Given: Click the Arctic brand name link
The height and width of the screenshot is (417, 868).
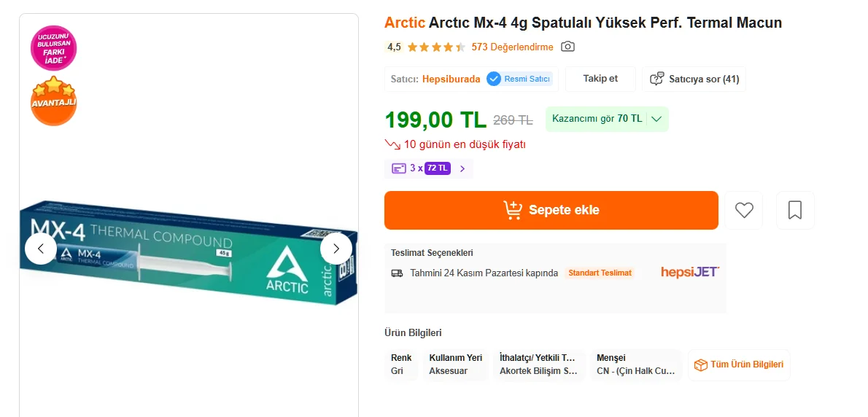Looking at the screenshot, I should (404, 23).
